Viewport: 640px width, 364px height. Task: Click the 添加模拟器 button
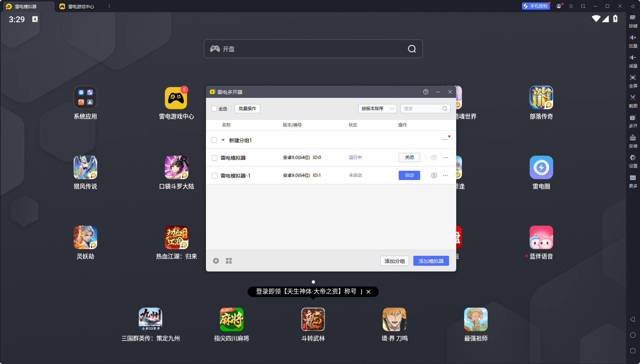(431, 261)
